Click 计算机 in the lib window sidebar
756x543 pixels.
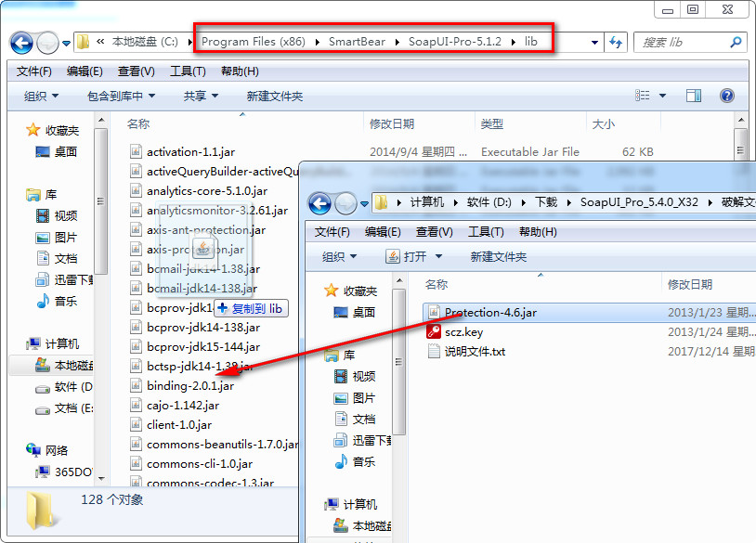click(53, 343)
